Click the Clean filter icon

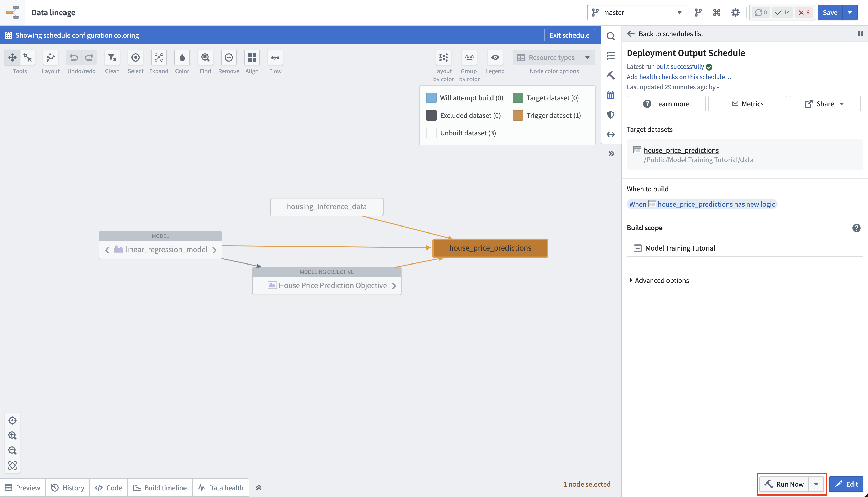pyautogui.click(x=112, y=57)
